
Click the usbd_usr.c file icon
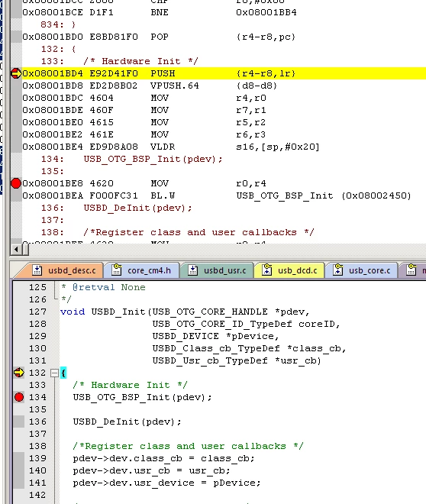(192, 270)
